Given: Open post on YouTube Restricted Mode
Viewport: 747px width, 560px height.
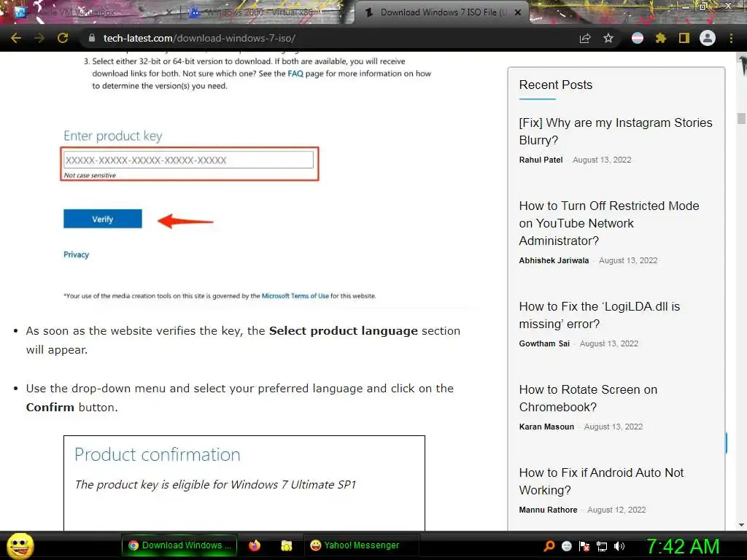Looking at the screenshot, I should pyautogui.click(x=609, y=223).
